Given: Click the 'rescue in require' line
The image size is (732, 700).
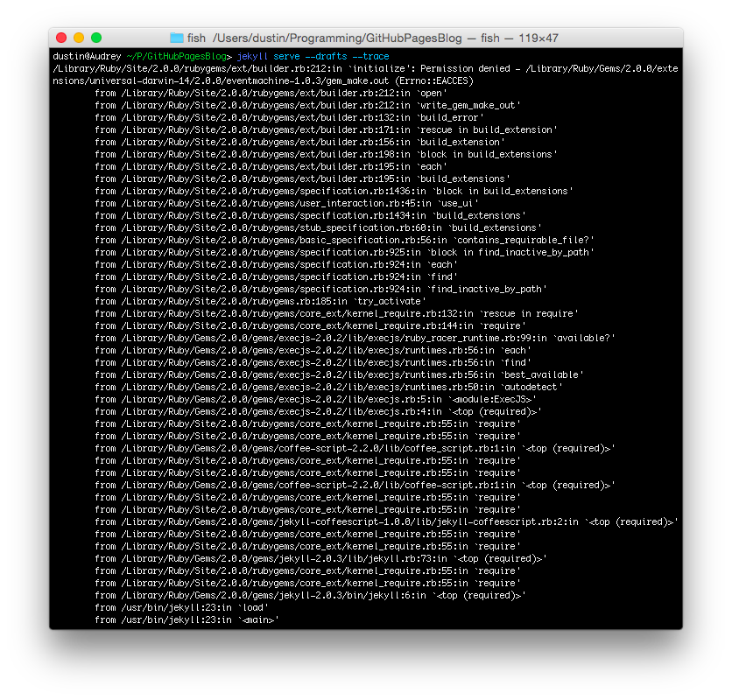Looking at the screenshot, I should tap(336, 313).
